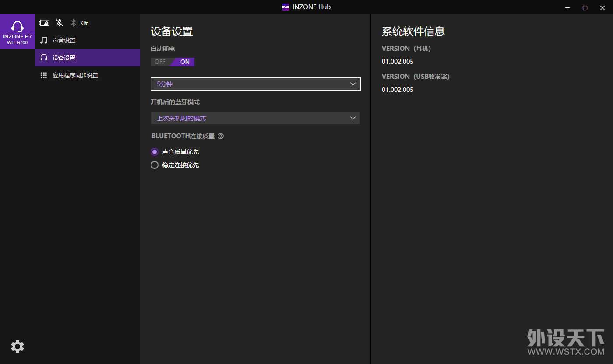Open the help icon next to BLUETOOTH连接质量
This screenshot has width=613, height=364.
[221, 136]
